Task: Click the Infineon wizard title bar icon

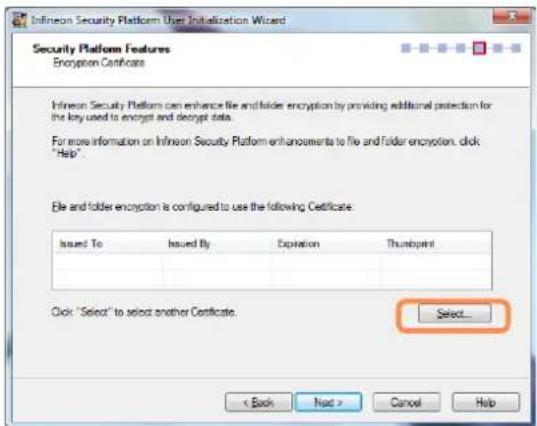Action: pos(20,20)
